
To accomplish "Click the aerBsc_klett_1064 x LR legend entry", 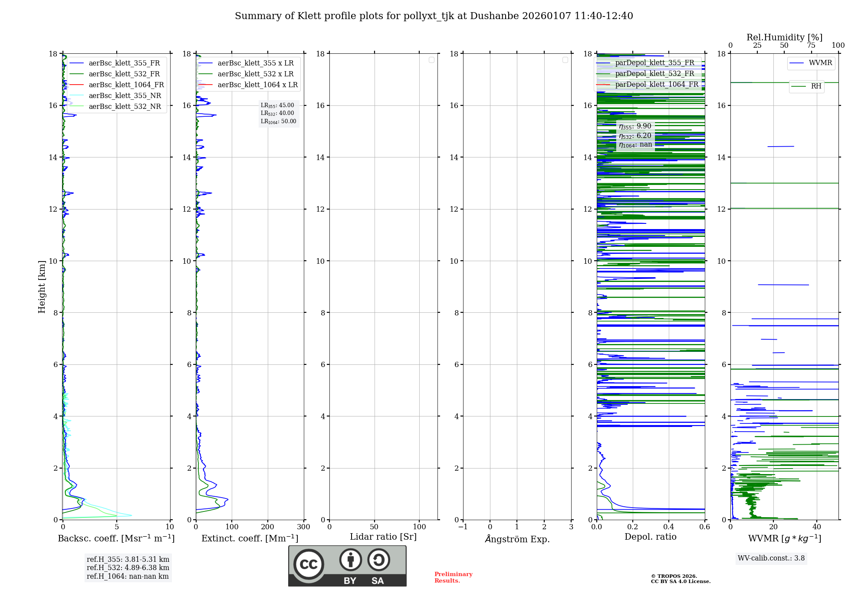I will pyautogui.click(x=257, y=85).
